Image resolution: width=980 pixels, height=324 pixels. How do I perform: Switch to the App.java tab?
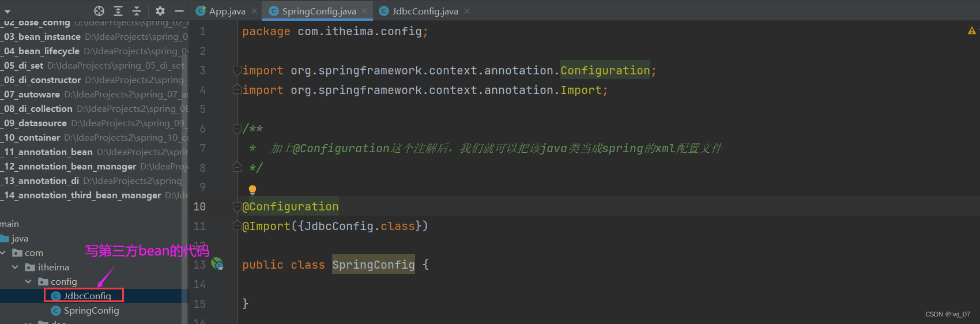[x=227, y=11]
